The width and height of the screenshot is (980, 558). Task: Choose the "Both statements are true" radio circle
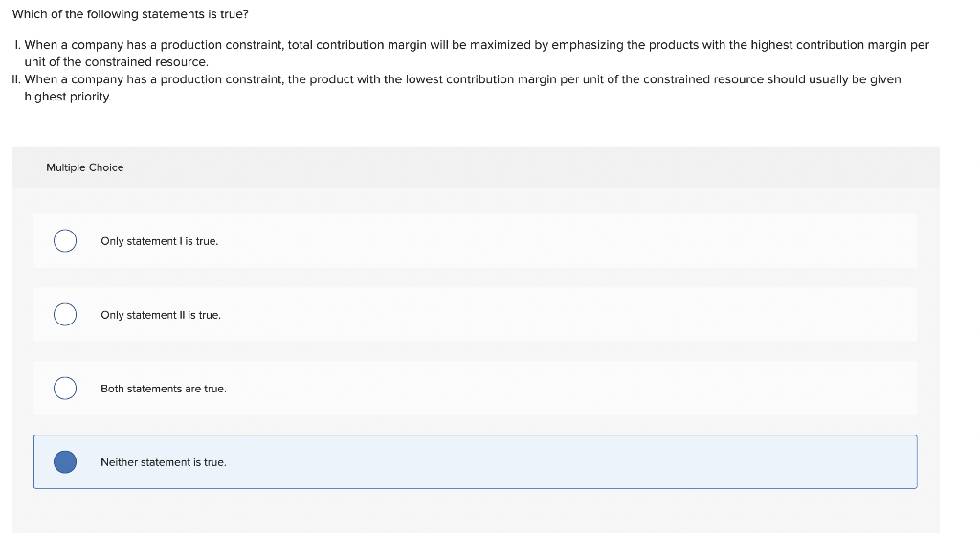[65, 389]
